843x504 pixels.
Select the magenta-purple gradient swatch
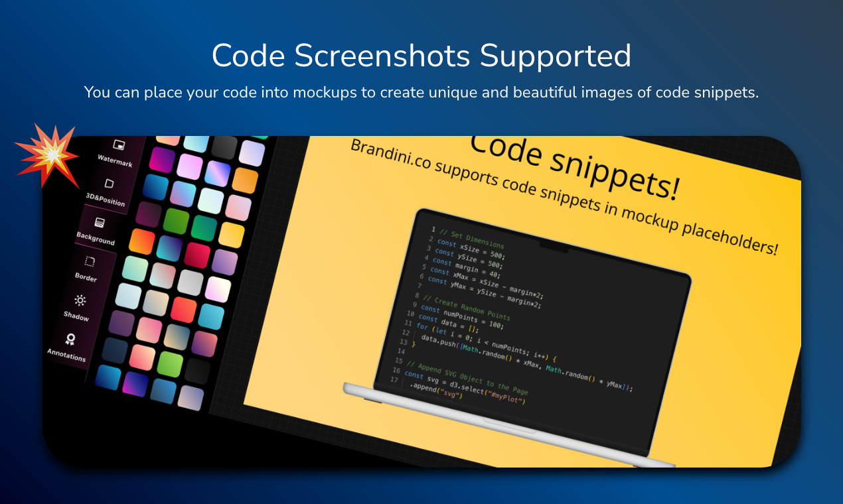pos(162,159)
